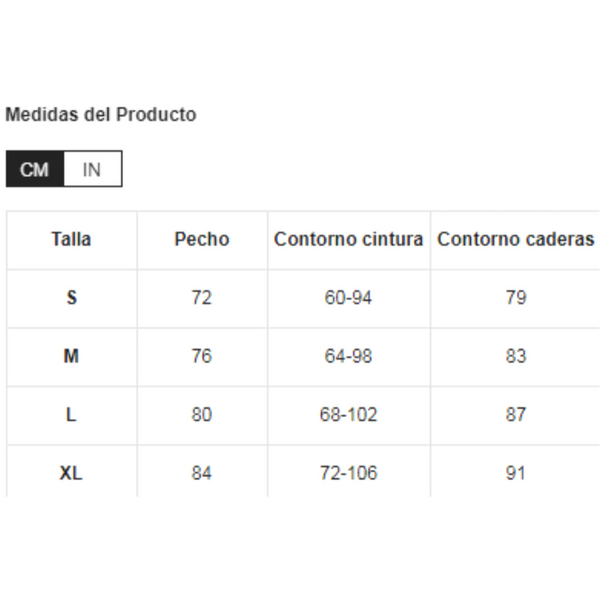Viewport: 600px width, 600px height.
Task: Select the size L row label
Action: (x=71, y=414)
